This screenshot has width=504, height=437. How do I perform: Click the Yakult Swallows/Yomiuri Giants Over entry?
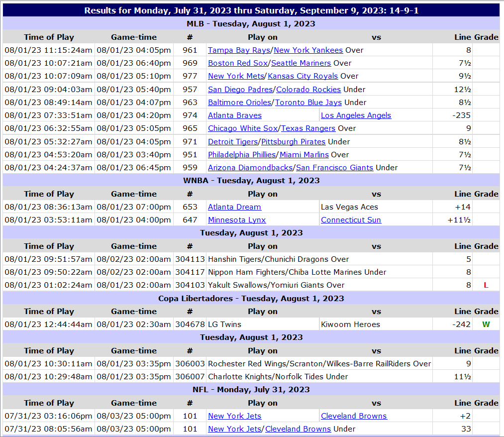coord(276,285)
